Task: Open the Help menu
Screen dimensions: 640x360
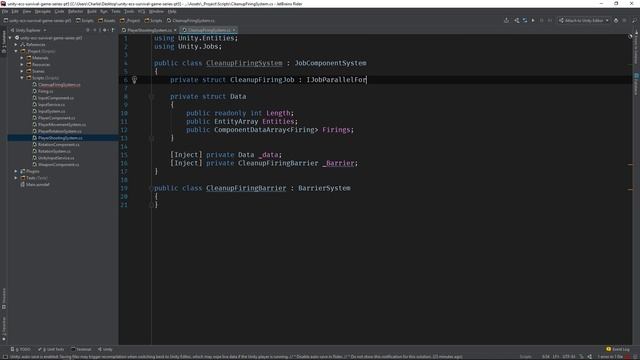Action: click(172, 11)
